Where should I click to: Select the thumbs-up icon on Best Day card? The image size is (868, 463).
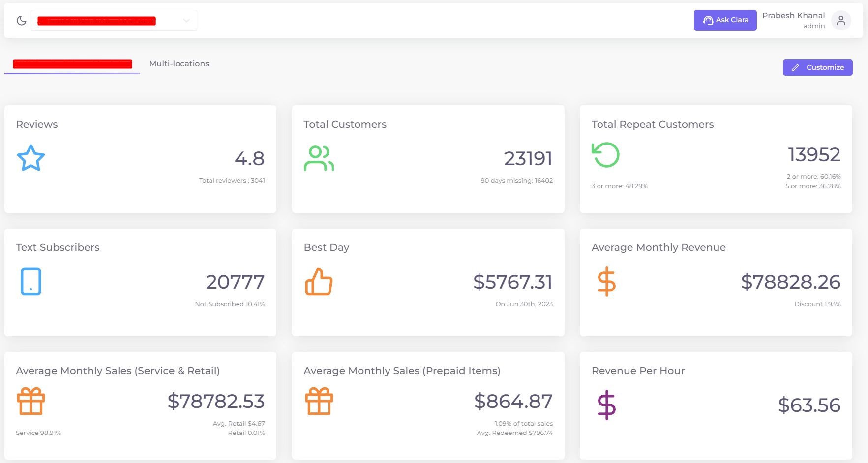[318, 281]
